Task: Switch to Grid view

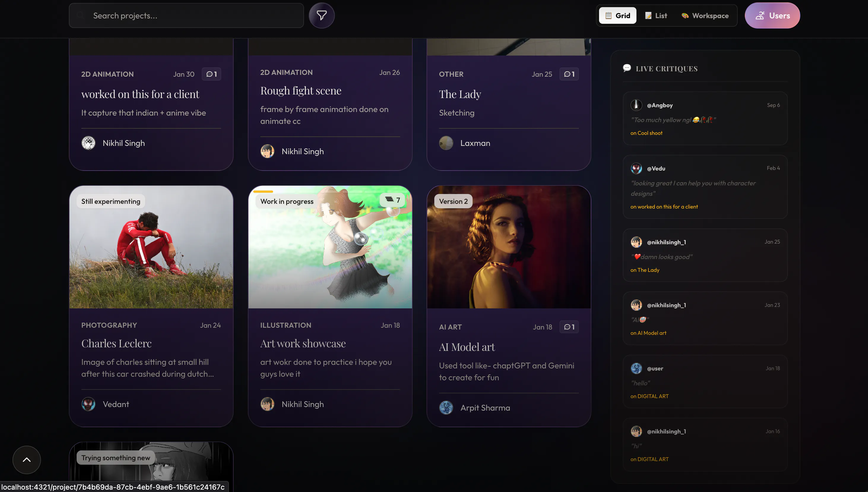Action: click(x=617, y=15)
